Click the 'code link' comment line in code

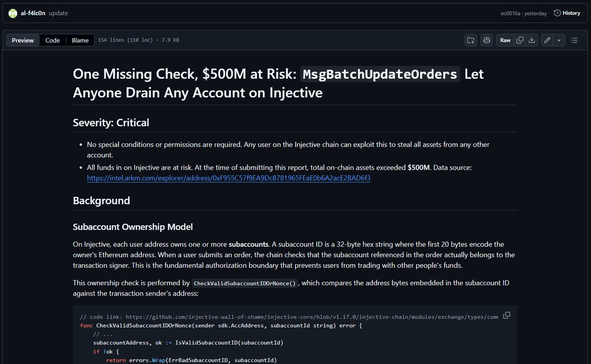tap(289, 317)
